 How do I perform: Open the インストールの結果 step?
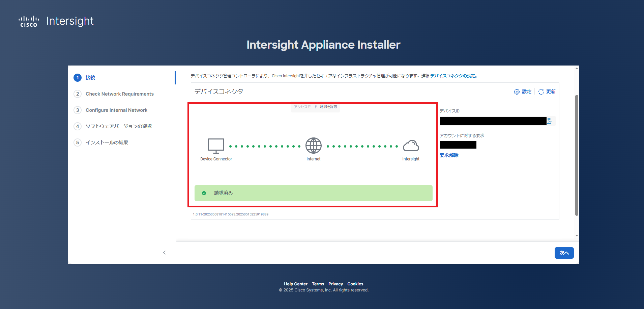(107, 143)
